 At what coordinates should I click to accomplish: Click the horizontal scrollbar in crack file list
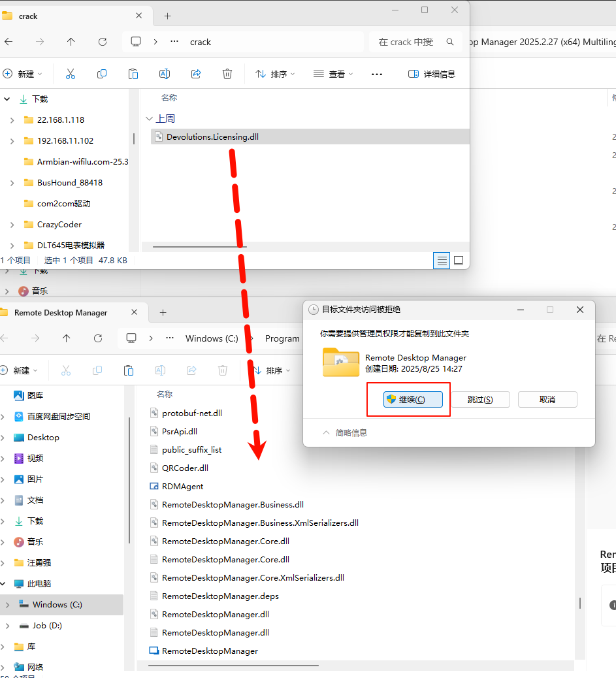coord(199,246)
